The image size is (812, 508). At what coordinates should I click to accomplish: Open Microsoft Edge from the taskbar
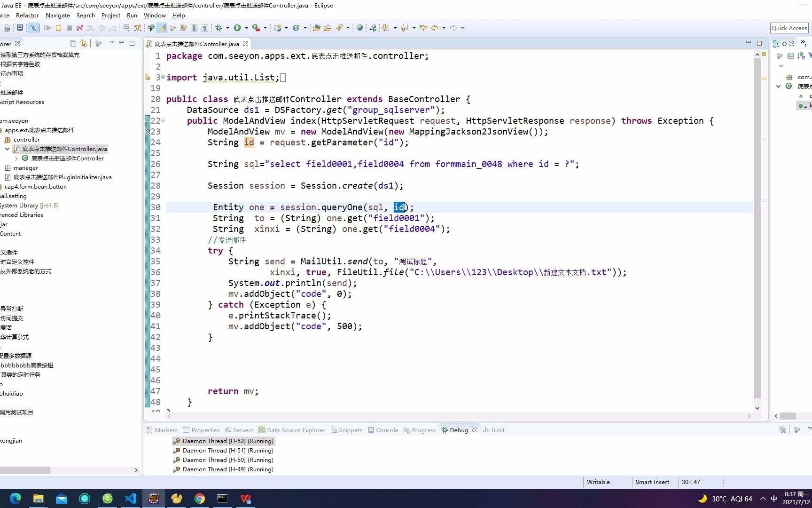pyautogui.click(x=16, y=498)
